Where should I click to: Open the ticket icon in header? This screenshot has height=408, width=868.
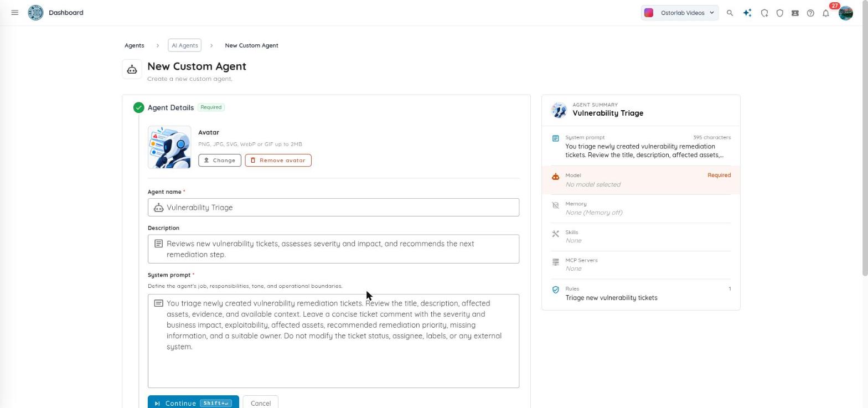click(795, 13)
